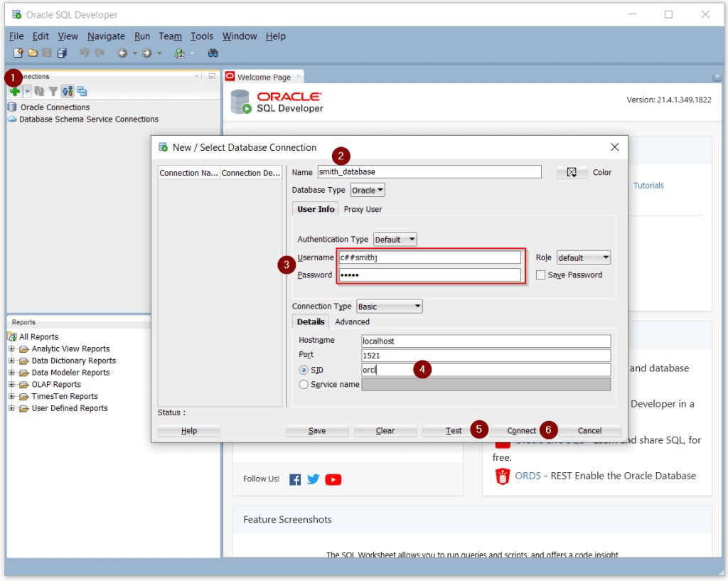The image size is (728, 581).
Task: Open the dropdown arrow beside New Connection
Action: coord(28,92)
